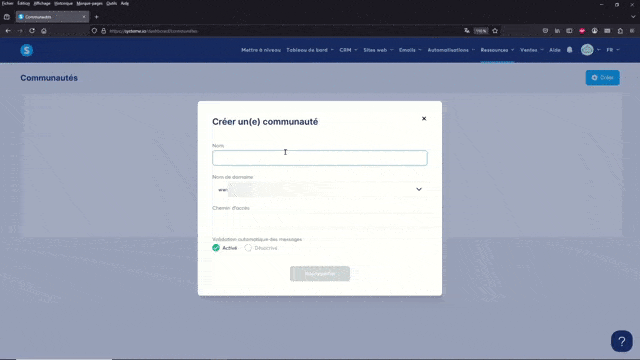Expand the CRM menu
640x360 pixels.
tap(348, 50)
